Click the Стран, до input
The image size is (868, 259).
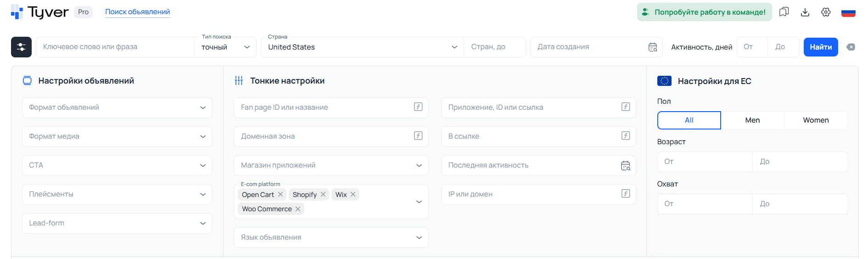click(x=494, y=47)
